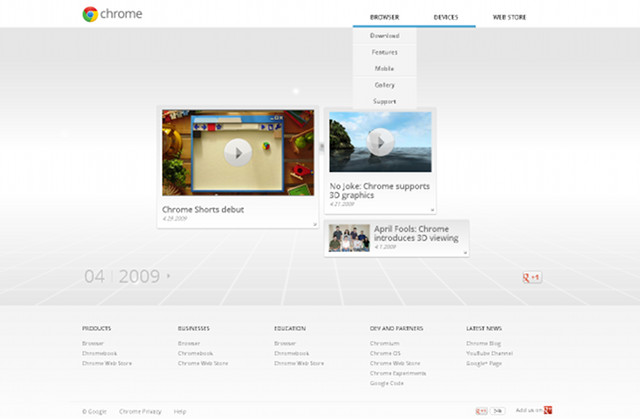Screen dimensions: 640x419
Task: Advance the timeline with the arrow after 2009
Action: 169,276
